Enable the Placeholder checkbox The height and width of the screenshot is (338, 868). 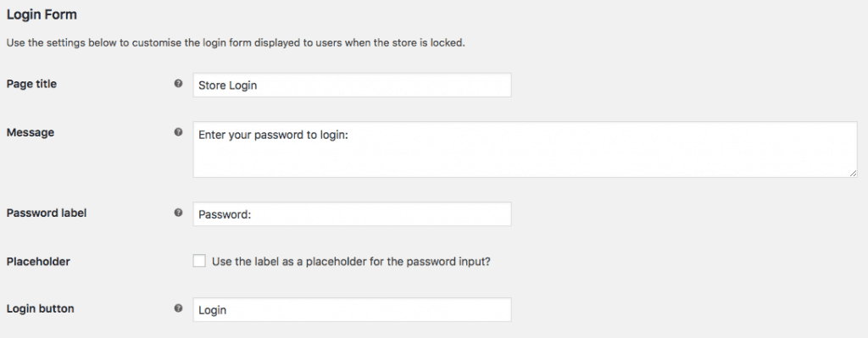tap(199, 261)
